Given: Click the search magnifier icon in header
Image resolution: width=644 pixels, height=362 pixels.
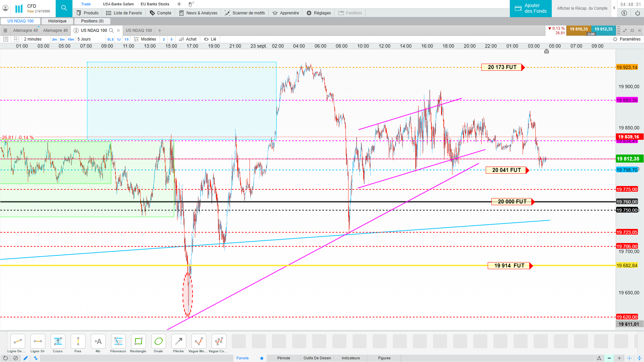Looking at the screenshot, I should [64, 8].
